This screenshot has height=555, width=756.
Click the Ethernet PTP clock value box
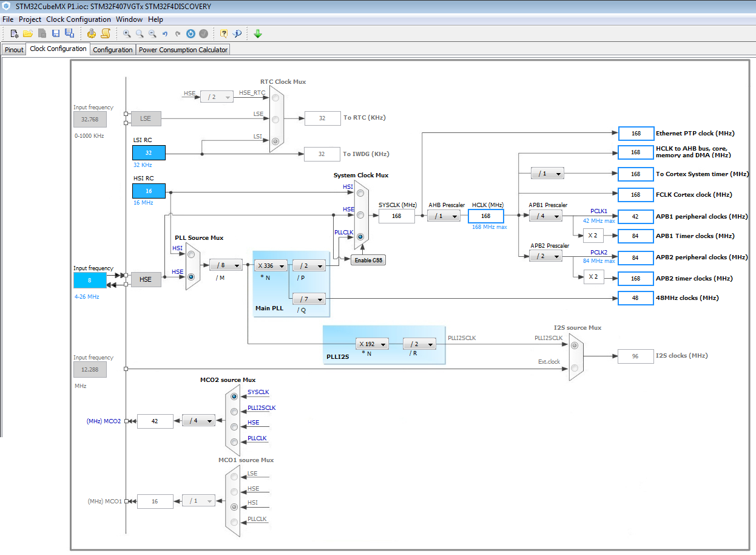tap(635, 134)
